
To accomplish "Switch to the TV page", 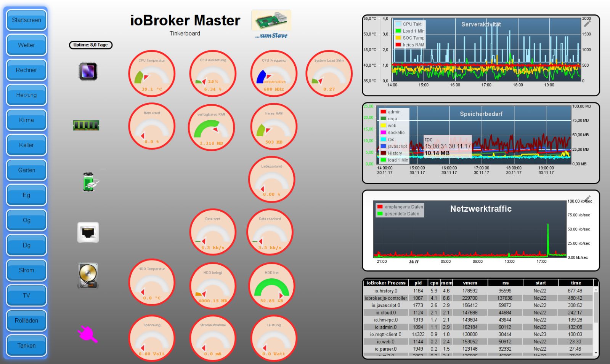I will [x=26, y=295].
